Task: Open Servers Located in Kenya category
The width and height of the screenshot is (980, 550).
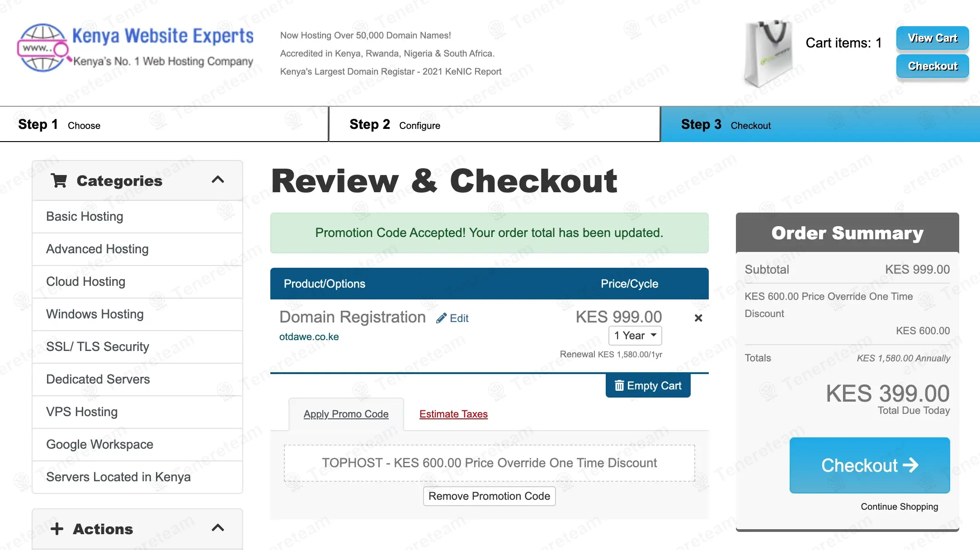Action: (137, 477)
